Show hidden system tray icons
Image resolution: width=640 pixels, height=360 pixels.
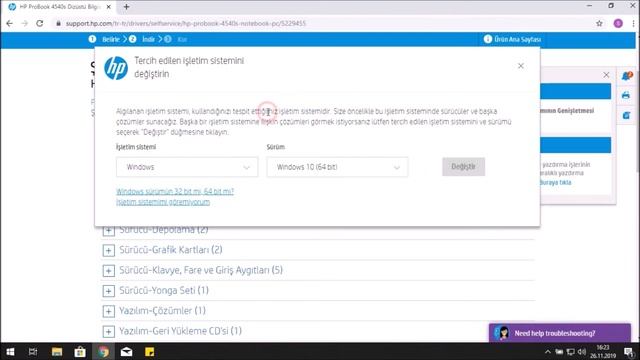coord(548,352)
